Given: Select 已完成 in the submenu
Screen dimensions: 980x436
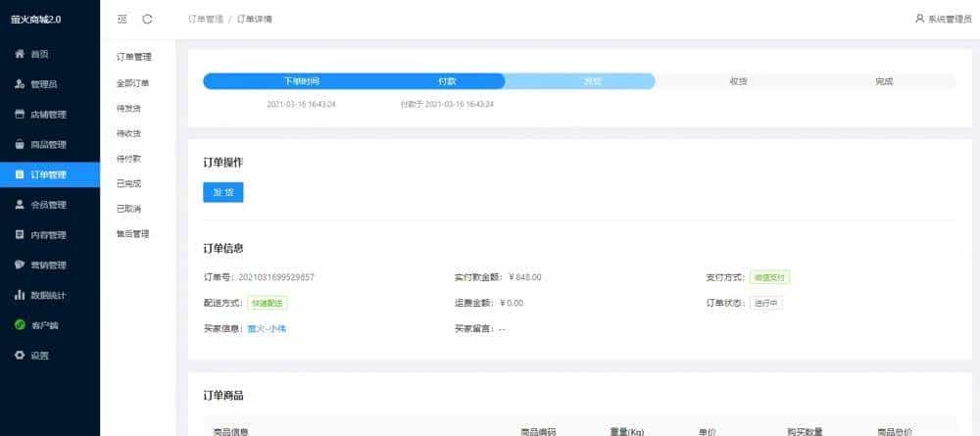Looking at the screenshot, I should [x=128, y=183].
